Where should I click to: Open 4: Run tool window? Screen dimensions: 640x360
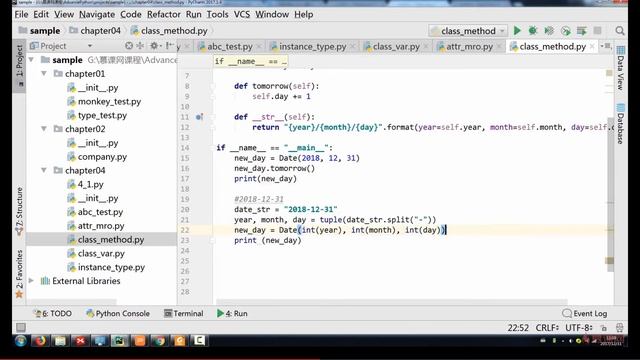click(x=232, y=313)
